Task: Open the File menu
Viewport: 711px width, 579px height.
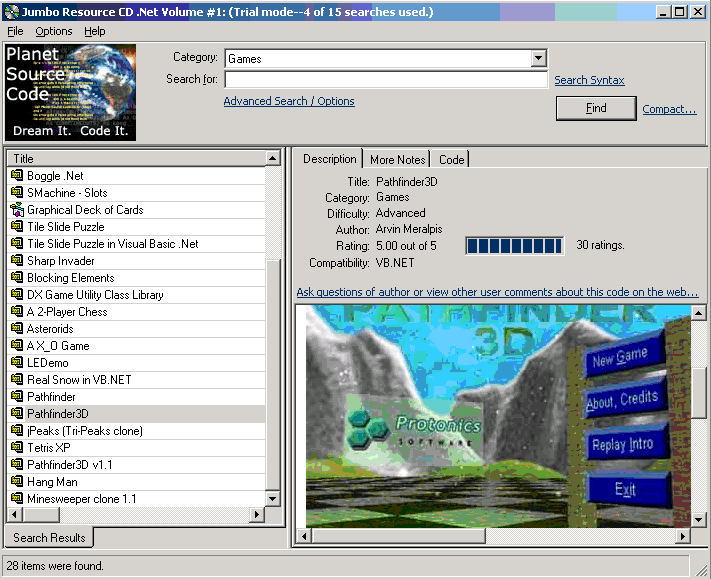Action: click(x=15, y=31)
